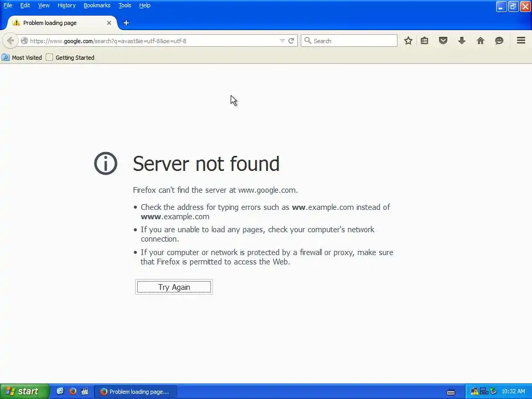Open the History menu

pyautogui.click(x=66, y=5)
